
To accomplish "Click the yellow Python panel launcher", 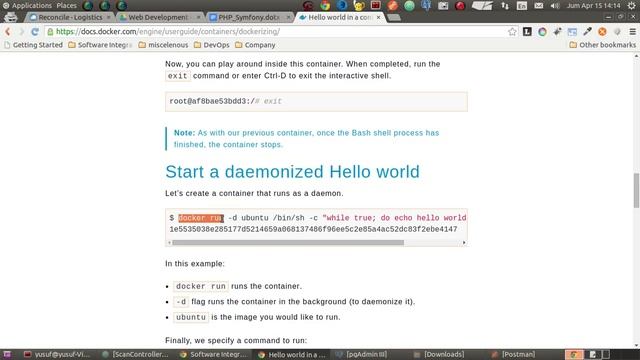I will [359, 5].
